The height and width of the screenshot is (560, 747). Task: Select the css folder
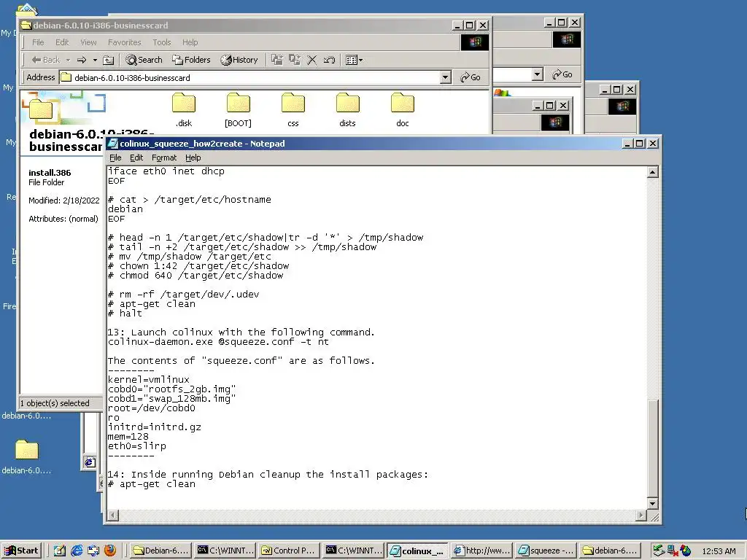(293, 110)
